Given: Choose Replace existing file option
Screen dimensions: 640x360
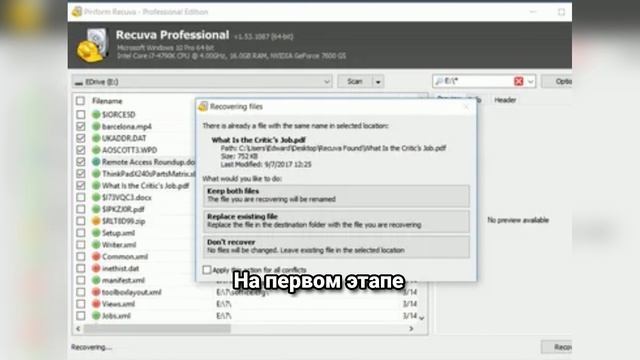Looking at the screenshot, I should click(336, 221).
